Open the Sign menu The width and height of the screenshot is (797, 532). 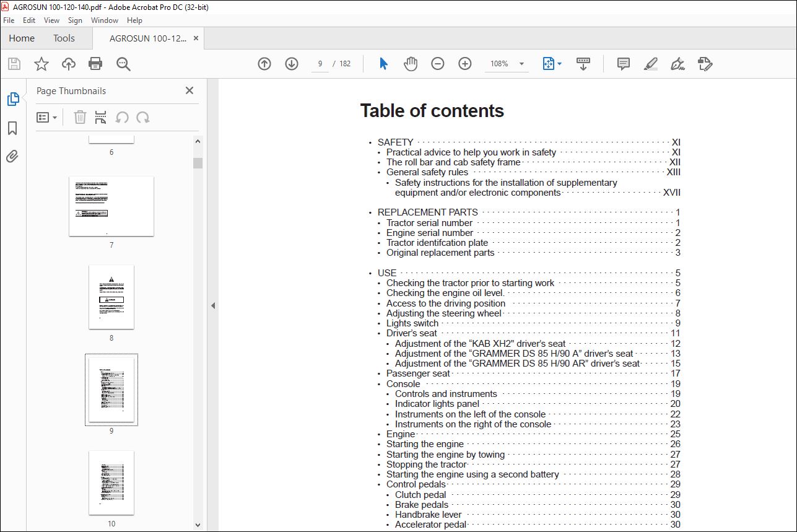point(75,20)
